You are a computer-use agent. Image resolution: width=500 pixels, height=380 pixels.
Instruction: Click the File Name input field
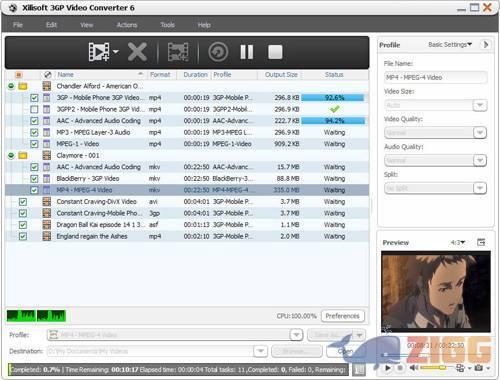click(x=435, y=77)
